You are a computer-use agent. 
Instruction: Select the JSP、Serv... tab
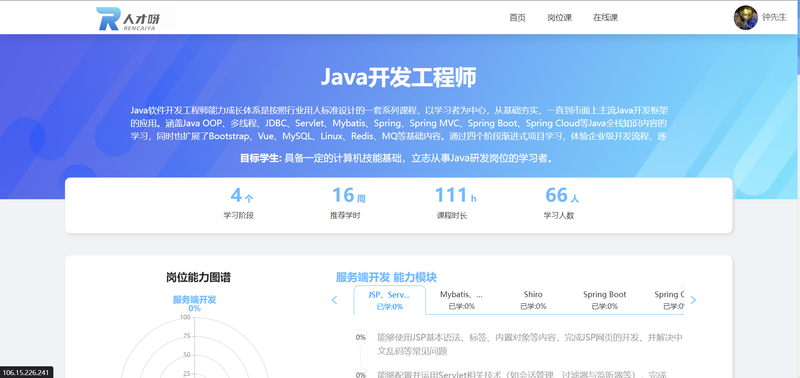pyautogui.click(x=389, y=300)
